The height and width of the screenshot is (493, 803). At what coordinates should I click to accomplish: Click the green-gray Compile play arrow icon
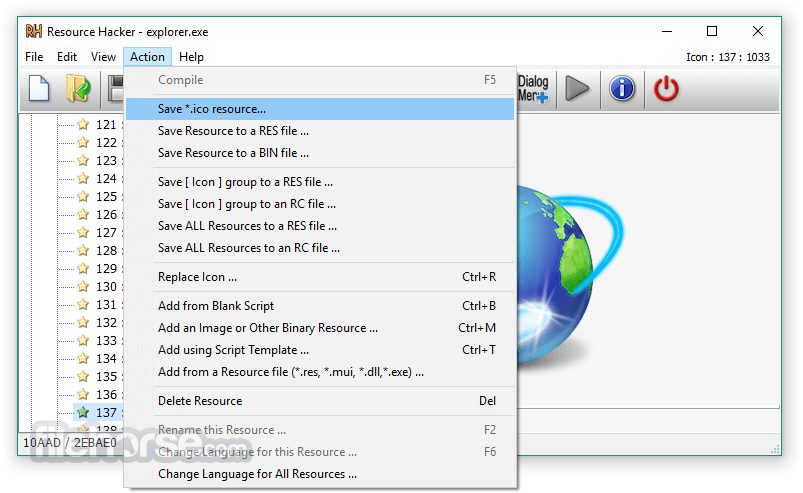click(x=577, y=89)
